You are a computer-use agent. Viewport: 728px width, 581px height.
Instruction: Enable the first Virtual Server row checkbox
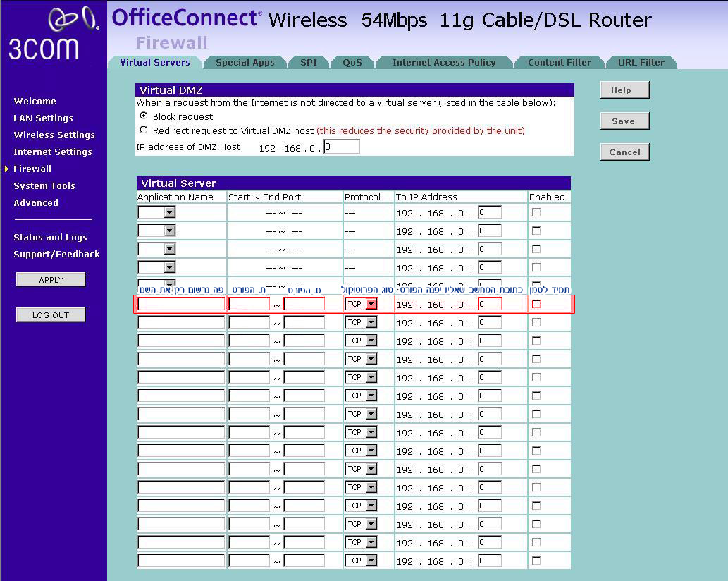click(x=536, y=212)
